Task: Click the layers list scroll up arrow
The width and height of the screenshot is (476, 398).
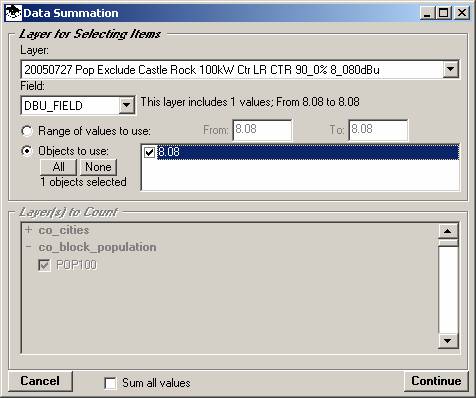Action: click(448, 231)
